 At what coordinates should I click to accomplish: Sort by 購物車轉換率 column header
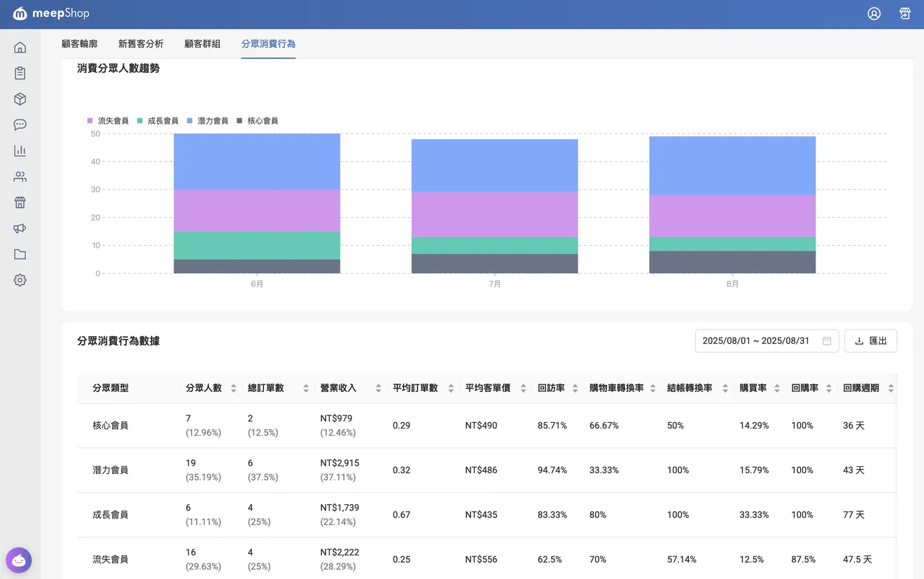(622, 388)
